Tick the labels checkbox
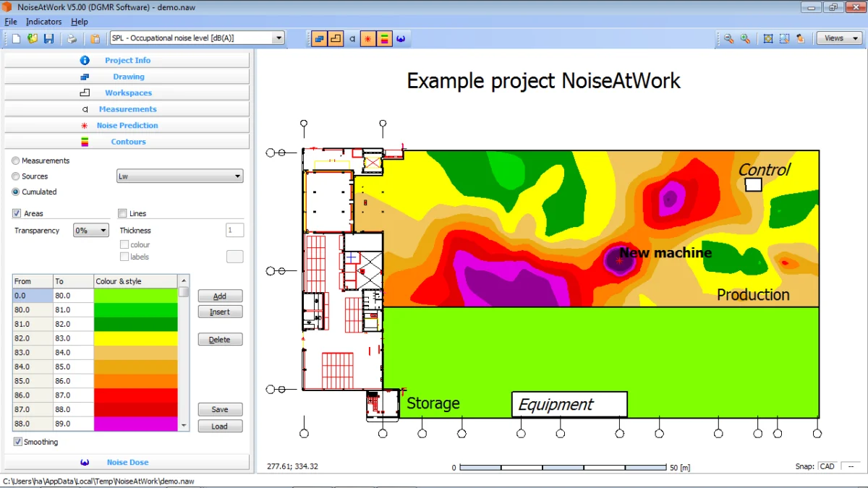 (124, 257)
